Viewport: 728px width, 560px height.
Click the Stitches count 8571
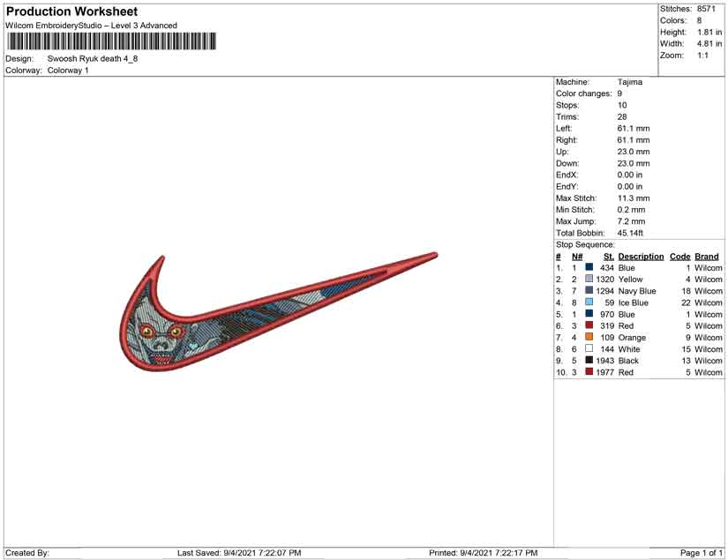[x=706, y=9]
